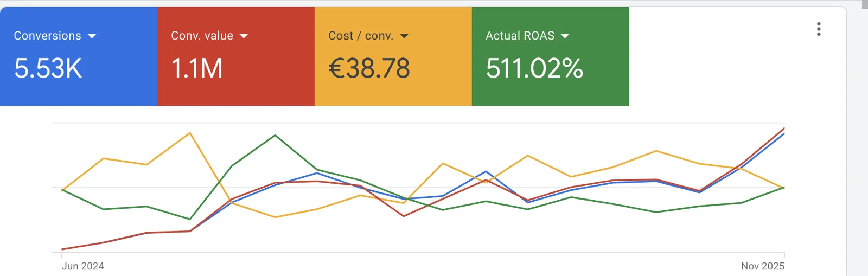
Task: Open the Cost / conv. metric dropdown
Action: 368,36
